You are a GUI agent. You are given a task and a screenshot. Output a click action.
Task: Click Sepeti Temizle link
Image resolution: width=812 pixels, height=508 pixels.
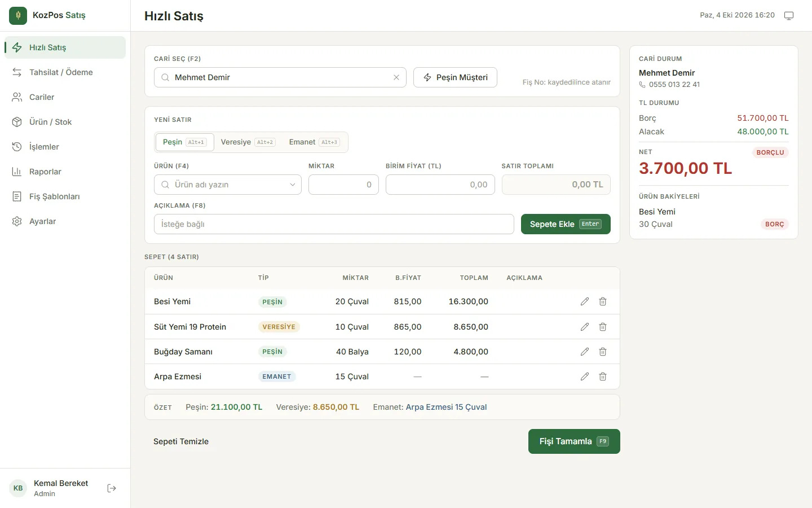click(x=181, y=441)
